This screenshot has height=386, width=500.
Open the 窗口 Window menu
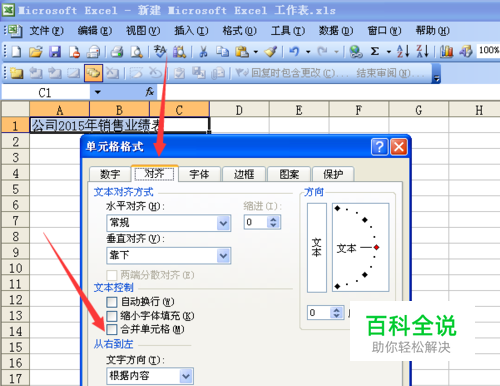[x=384, y=31]
